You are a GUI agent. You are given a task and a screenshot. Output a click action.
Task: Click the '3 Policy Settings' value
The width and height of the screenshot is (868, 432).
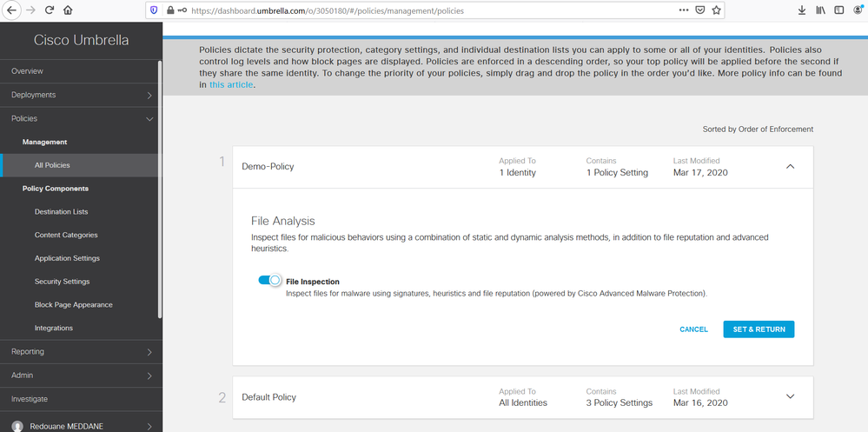pos(619,402)
